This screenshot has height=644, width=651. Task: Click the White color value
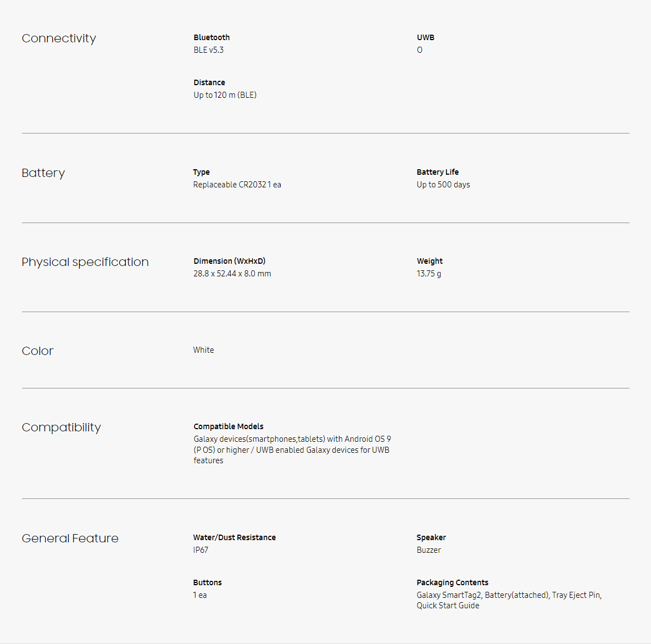point(203,350)
